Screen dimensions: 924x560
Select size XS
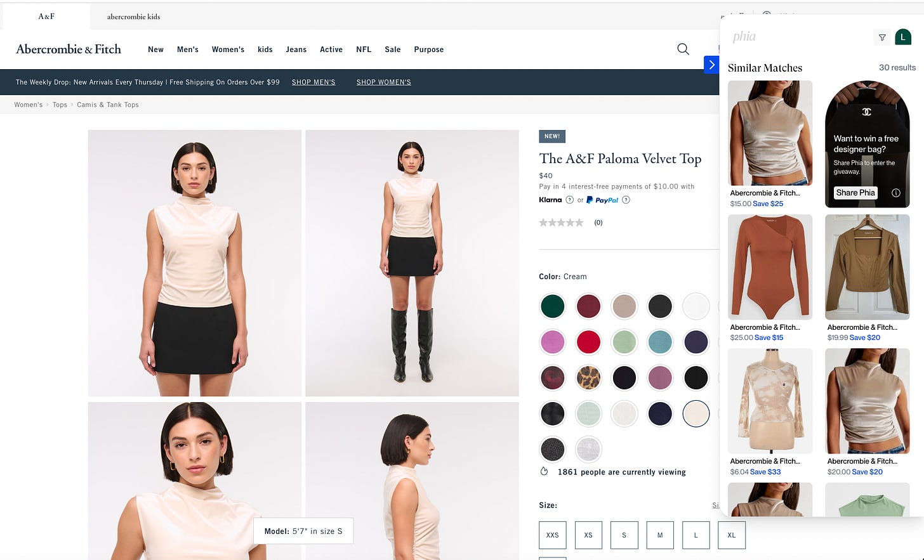588,535
